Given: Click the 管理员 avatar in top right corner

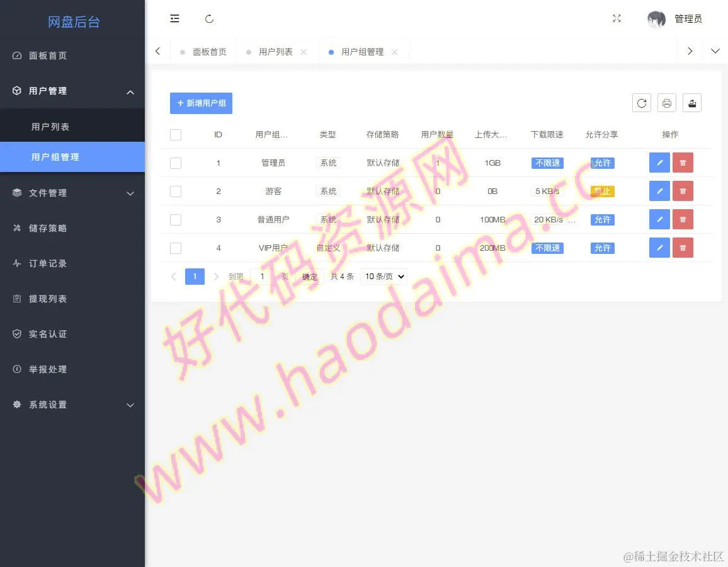Looking at the screenshot, I should pyautogui.click(x=656, y=19).
